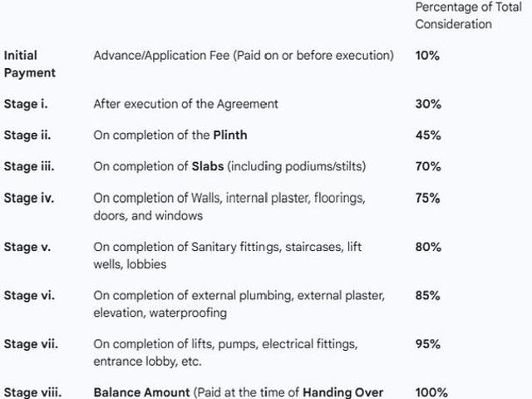Select the 10% percentage value
The image size is (532, 399).
[x=427, y=56]
